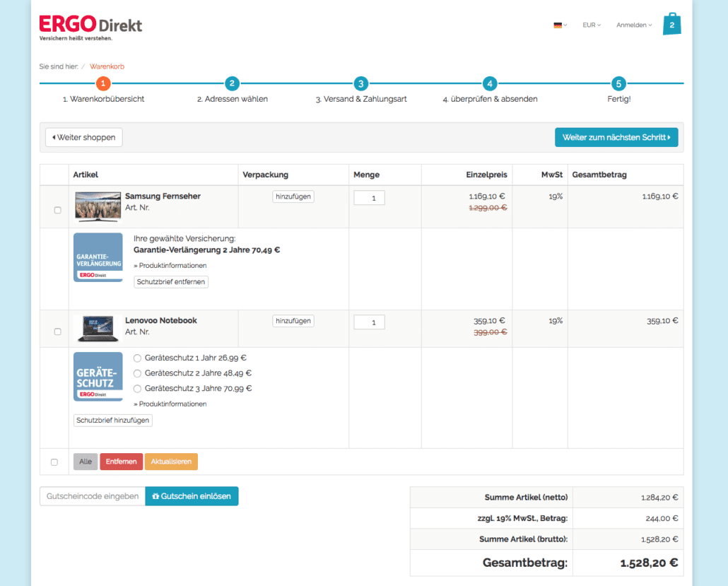Click Gutschein einlösen button

192,496
